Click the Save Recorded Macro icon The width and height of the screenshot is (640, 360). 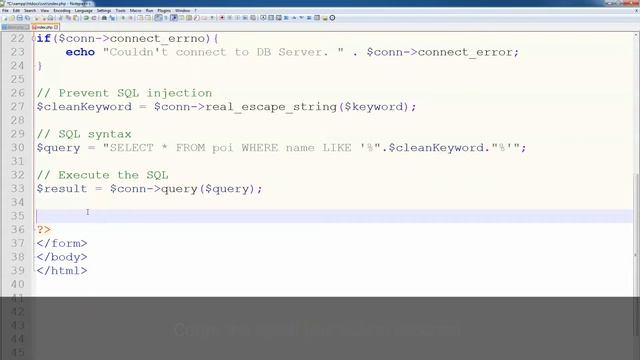(x=253, y=18)
